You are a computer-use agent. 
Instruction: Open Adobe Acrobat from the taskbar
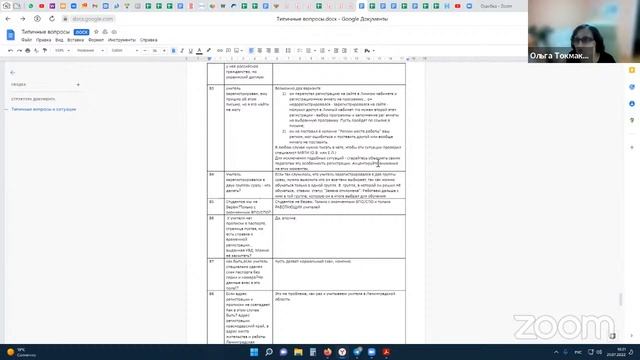[x=386, y=352]
